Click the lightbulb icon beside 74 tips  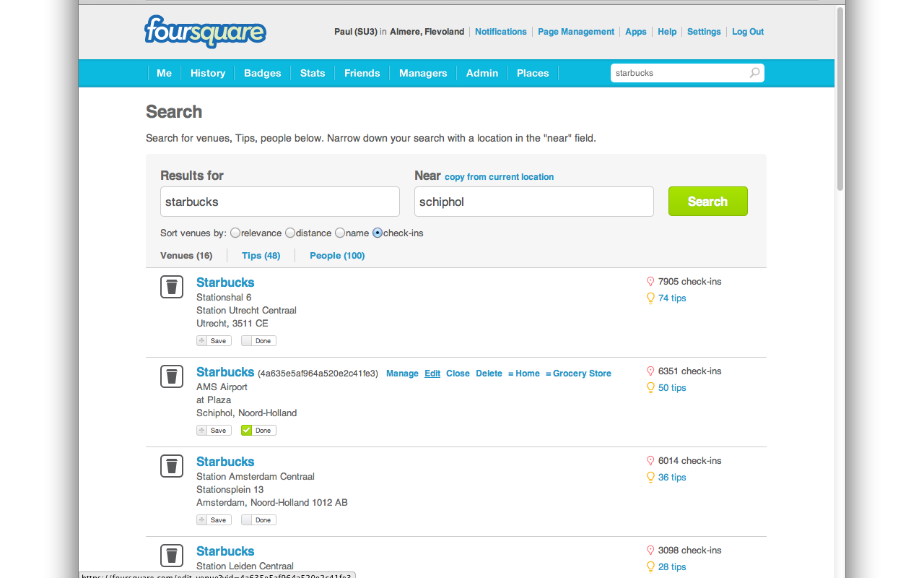650,298
